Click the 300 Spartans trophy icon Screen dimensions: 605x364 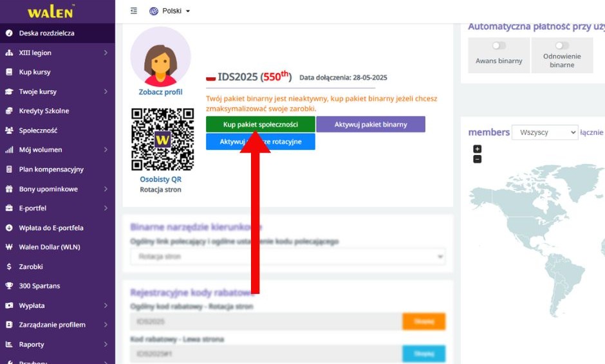(9, 286)
